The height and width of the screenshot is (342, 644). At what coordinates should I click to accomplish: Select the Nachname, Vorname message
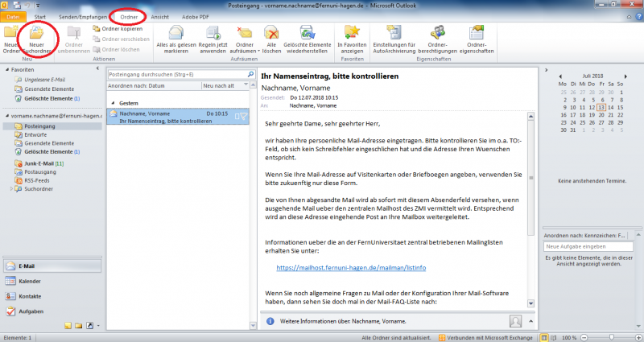(x=178, y=117)
